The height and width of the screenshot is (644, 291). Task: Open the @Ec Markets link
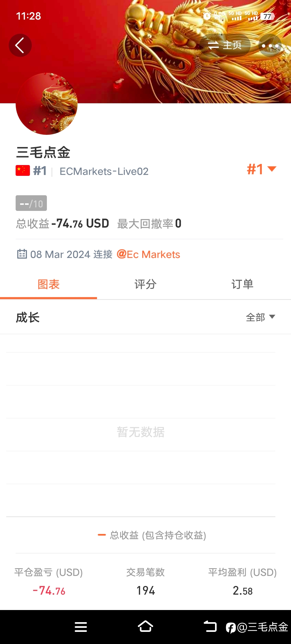[x=148, y=254]
